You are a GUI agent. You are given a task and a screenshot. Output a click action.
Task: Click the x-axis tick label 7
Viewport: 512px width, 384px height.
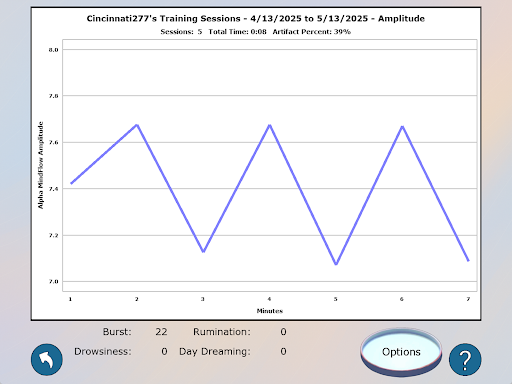[468, 299]
